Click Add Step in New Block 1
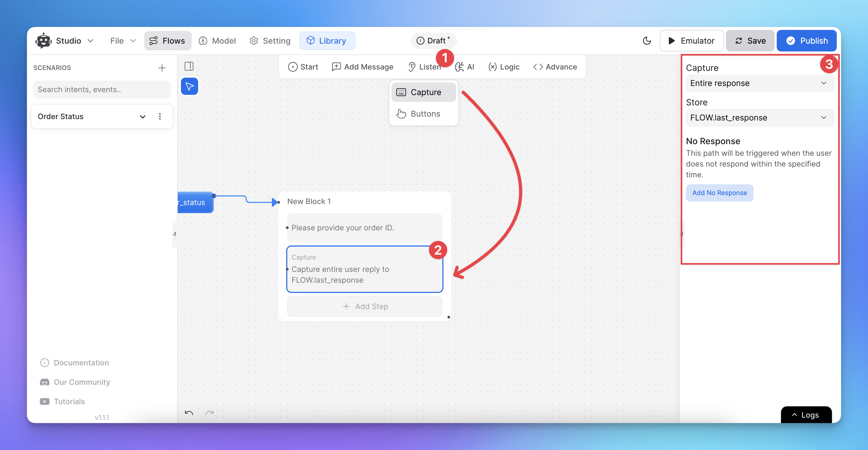 pyautogui.click(x=365, y=306)
